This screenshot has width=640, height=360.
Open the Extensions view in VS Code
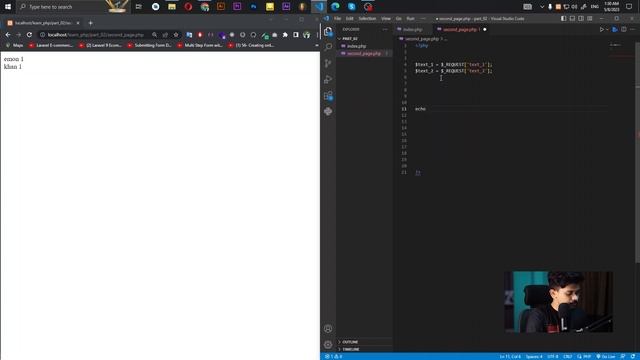click(x=328, y=96)
